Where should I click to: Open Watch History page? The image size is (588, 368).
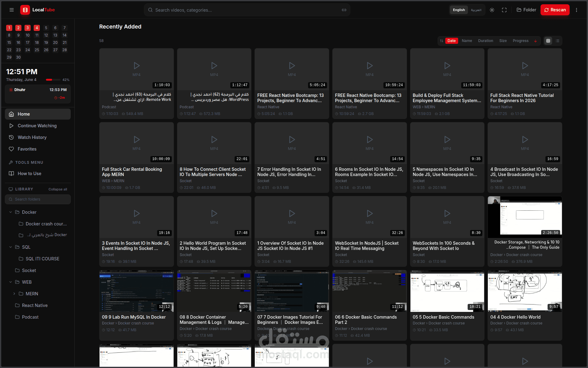click(38, 137)
